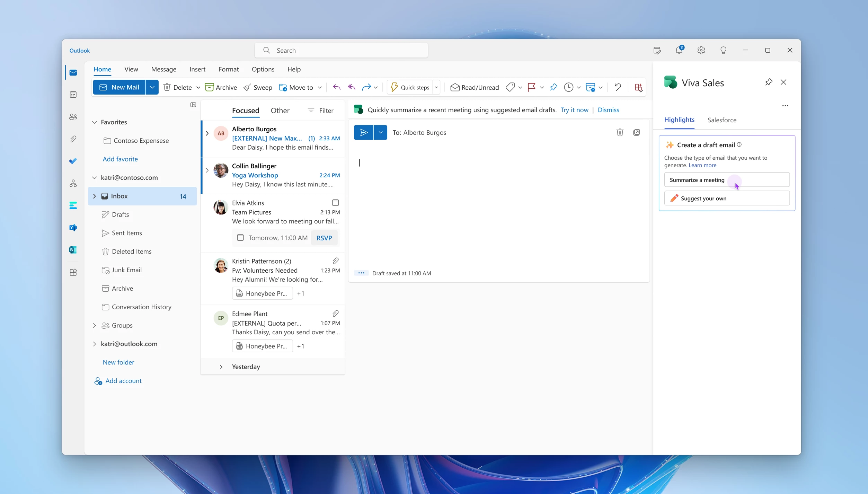Open the Calendar icon in the left sidebar
This screenshot has height=494, width=868.
73,95
